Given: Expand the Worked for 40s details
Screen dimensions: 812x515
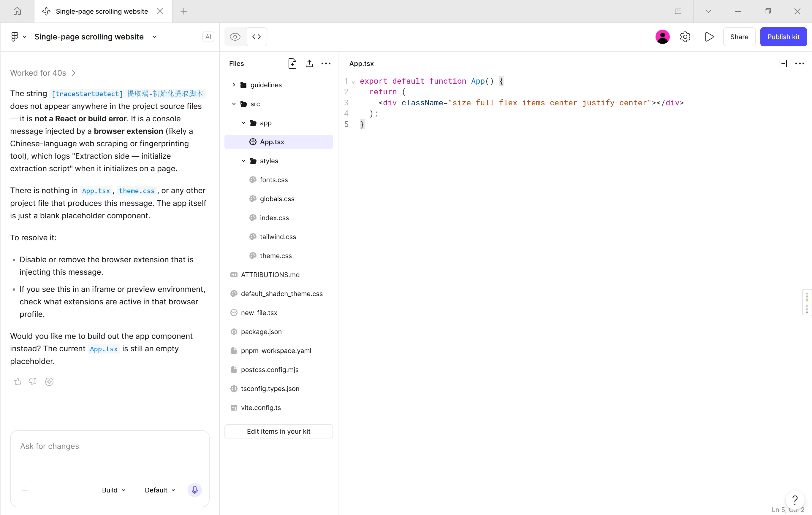Looking at the screenshot, I should (x=43, y=73).
